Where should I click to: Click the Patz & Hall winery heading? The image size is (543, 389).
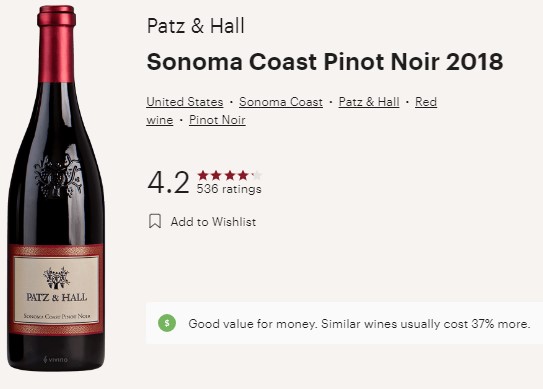point(196,26)
